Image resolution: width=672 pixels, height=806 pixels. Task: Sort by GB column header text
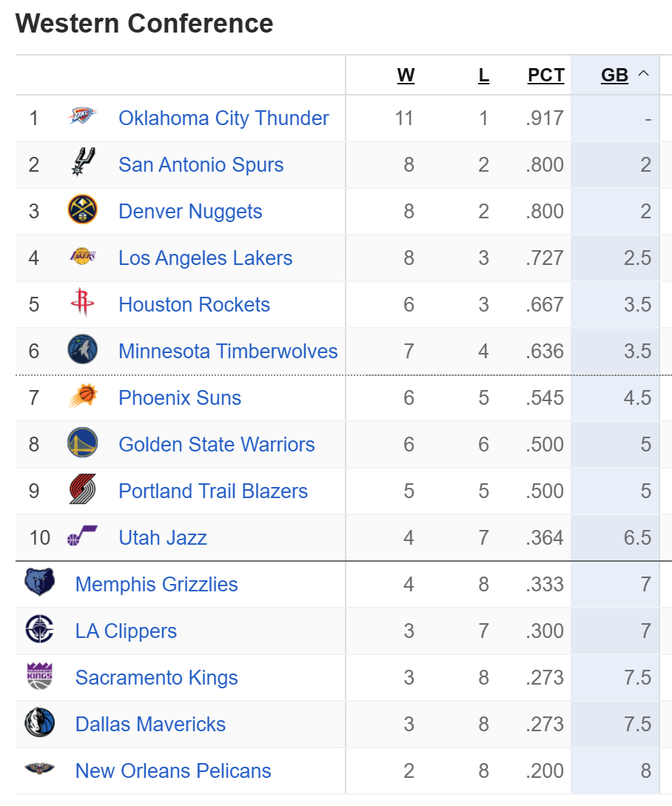click(x=614, y=75)
